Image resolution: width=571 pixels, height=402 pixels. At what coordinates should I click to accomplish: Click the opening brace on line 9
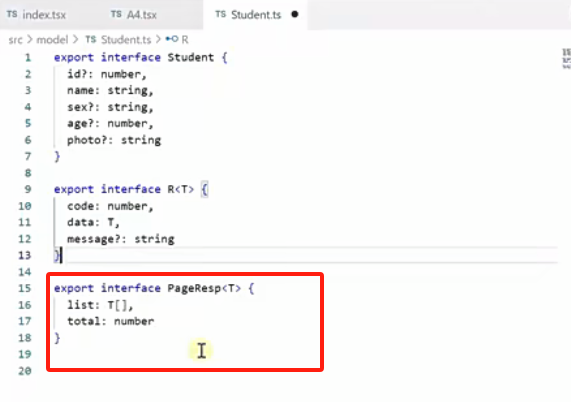tap(205, 190)
